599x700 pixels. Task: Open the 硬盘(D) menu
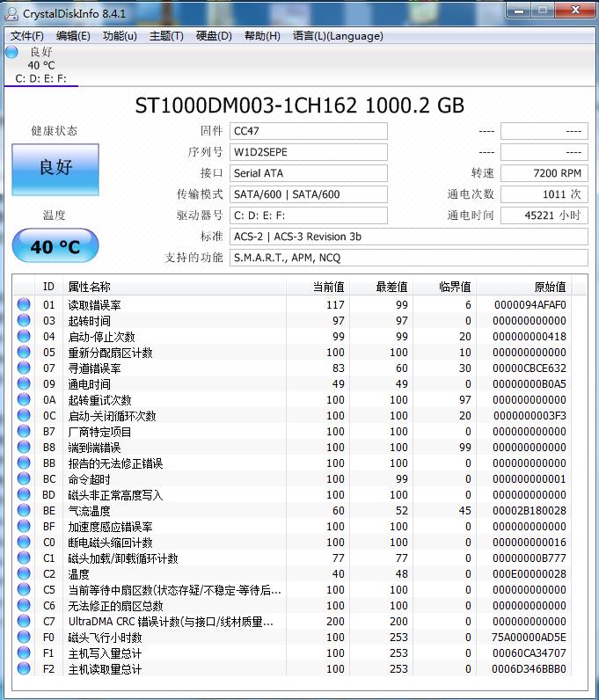coord(214,36)
